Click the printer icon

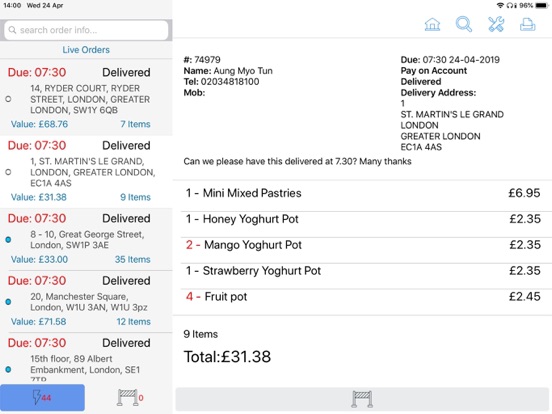pyautogui.click(x=527, y=24)
